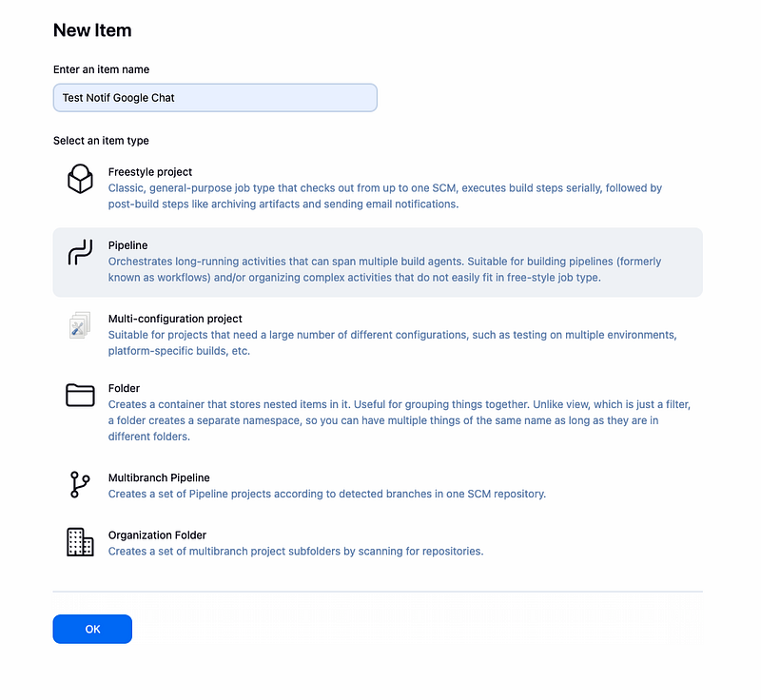761x700 pixels.
Task: Click the Freestyle project description text
Action: pyautogui.click(x=385, y=196)
